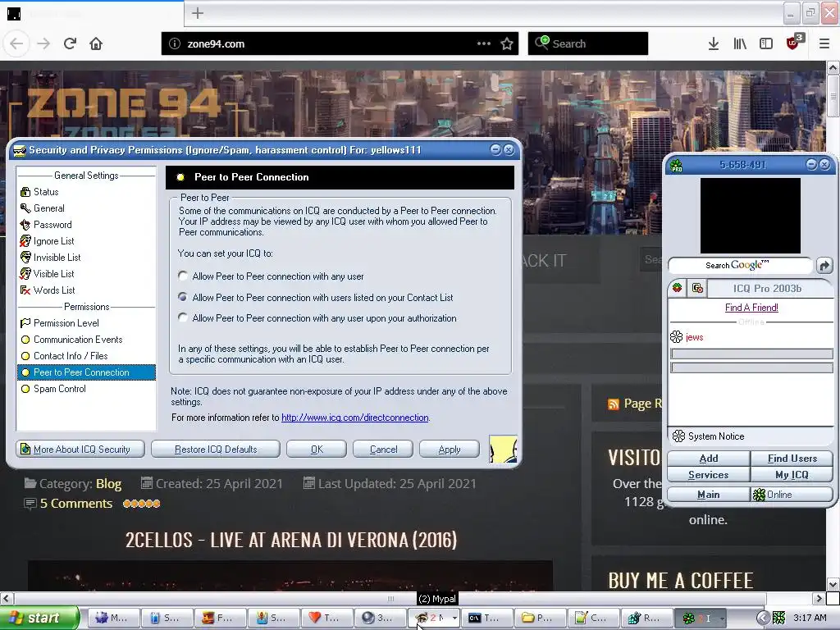Open the browser Downloads panel
The height and width of the screenshot is (630, 840).
[x=714, y=44]
